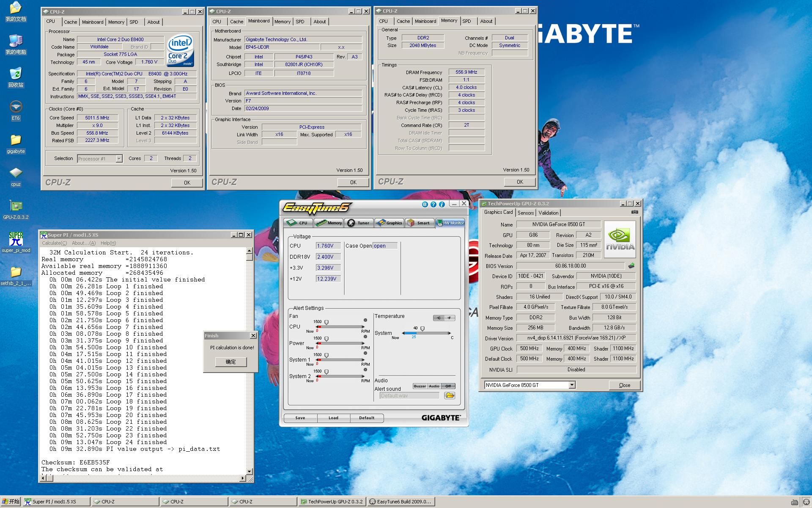
Task: Click GPU-Z screenshot camera icon
Action: coord(634,212)
